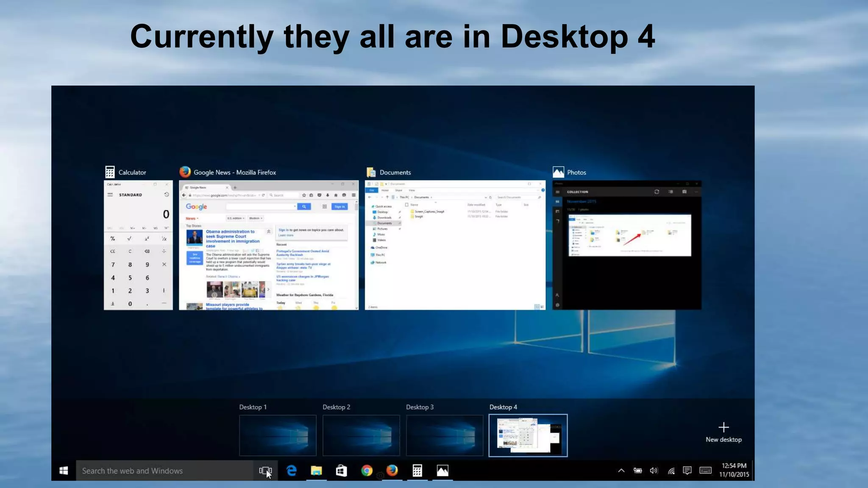Open the File tab in Documents
This screenshot has height=488, width=868.
click(372, 191)
